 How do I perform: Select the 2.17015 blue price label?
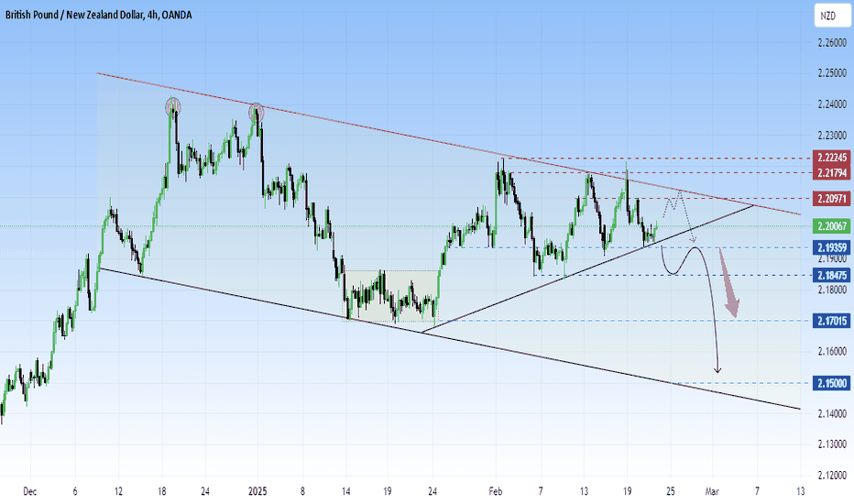pyautogui.click(x=831, y=321)
